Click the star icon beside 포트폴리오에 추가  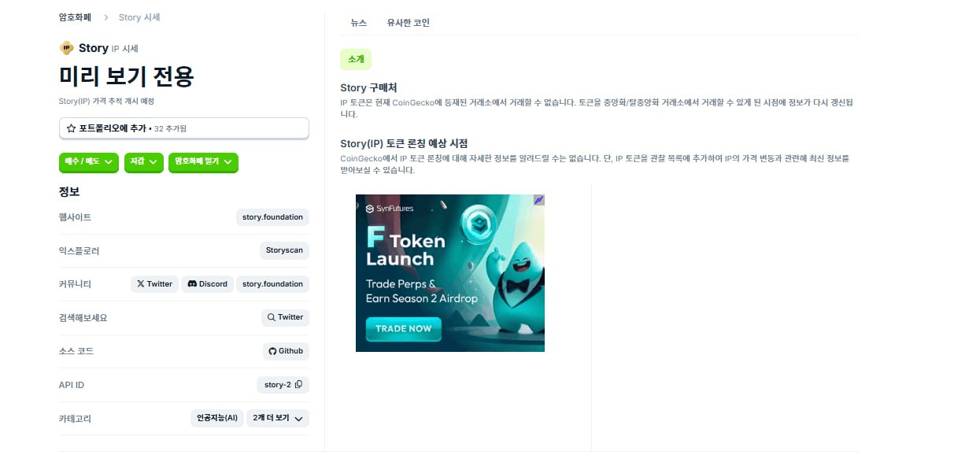pos(71,128)
